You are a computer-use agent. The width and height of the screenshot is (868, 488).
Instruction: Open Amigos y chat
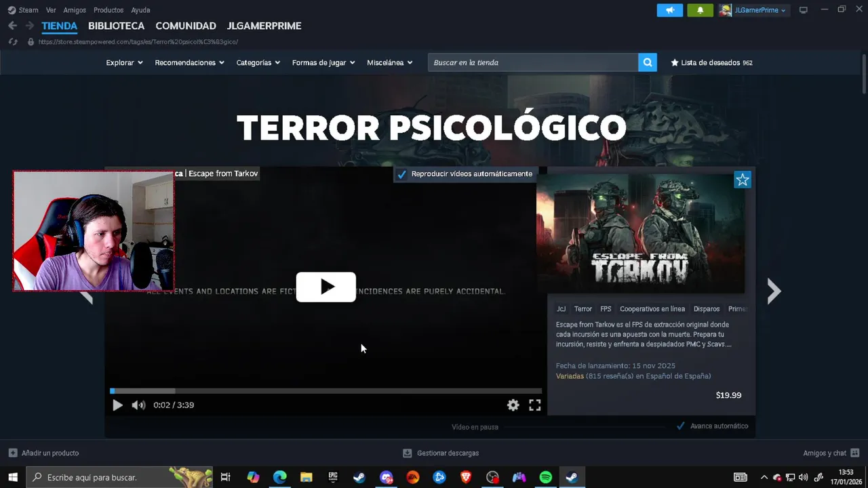coord(831,453)
